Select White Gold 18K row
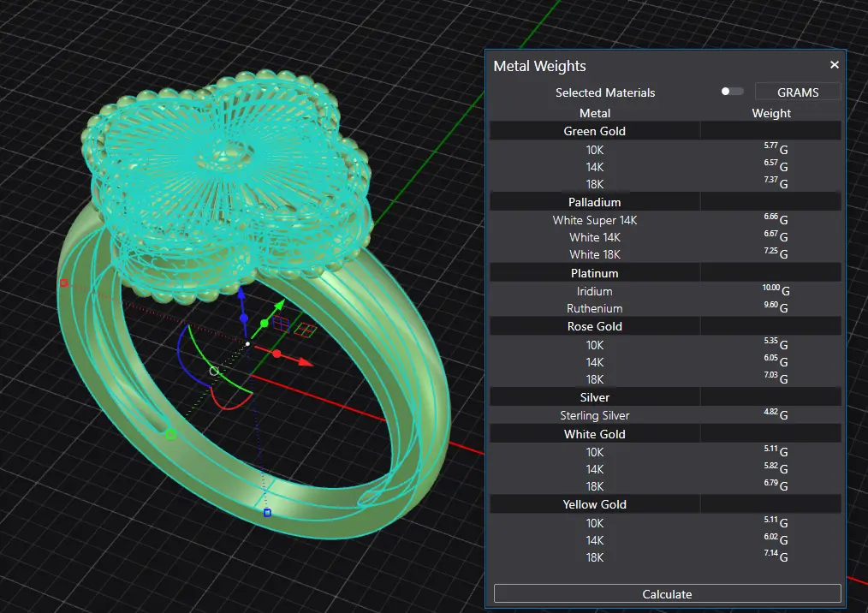This screenshot has height=613, width=868. (x=665, y=486)
